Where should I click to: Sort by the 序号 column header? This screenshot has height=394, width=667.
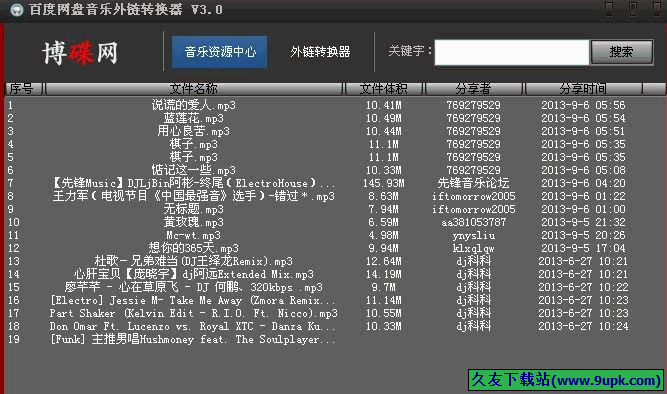pos(23,89)
